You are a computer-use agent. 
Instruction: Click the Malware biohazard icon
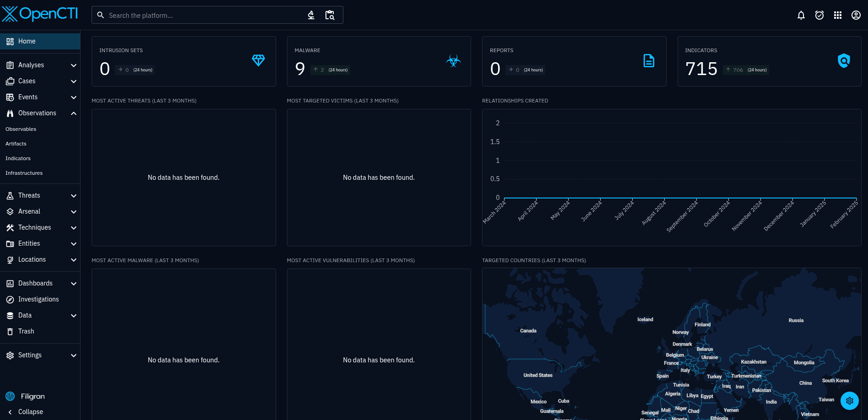pyautogui.click(x=453, y=60)
